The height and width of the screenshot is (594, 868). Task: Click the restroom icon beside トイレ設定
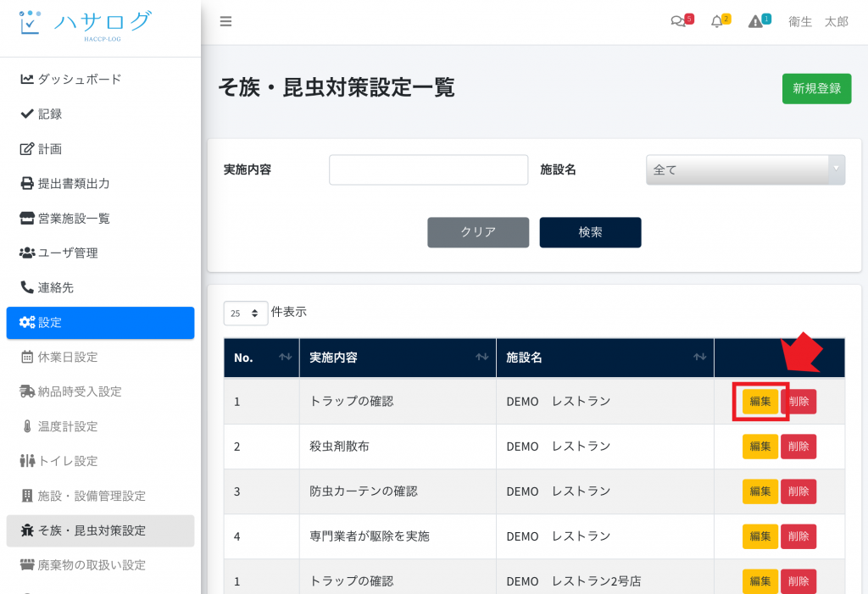coord(27,461)
